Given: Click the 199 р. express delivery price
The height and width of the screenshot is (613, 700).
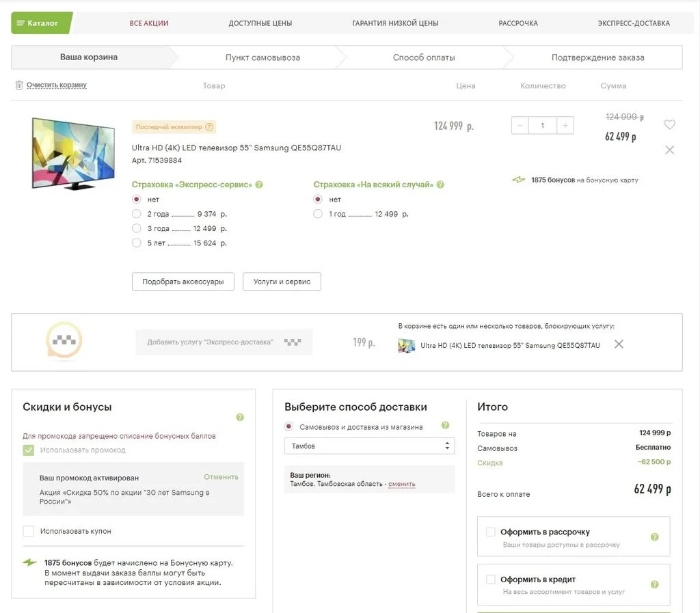Looking at the screenshot, I should tap(364, 342).
